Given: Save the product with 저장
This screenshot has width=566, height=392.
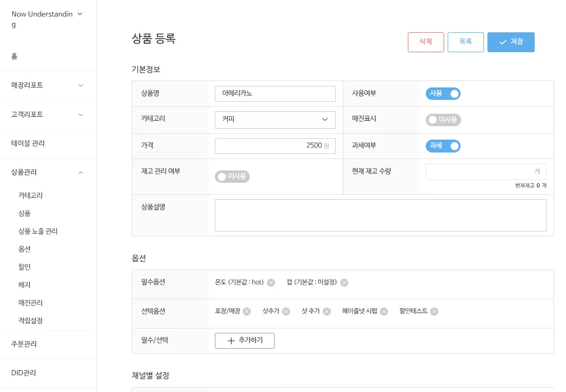Looking at the screenshot, I should coord(511,42).
